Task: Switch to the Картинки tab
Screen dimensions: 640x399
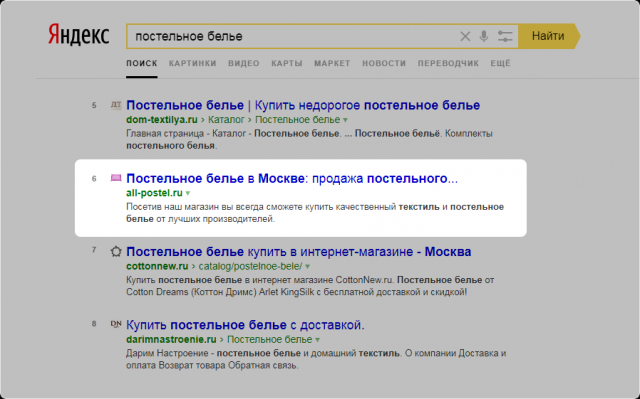Action: point(193,63)
